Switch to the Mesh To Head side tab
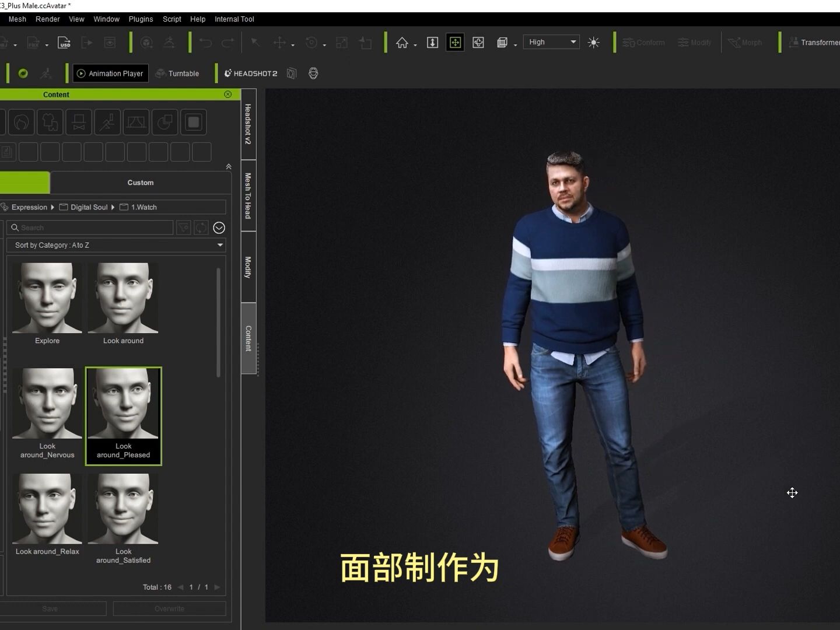This screenshot has width=840, height=630. tap(249, 196)
